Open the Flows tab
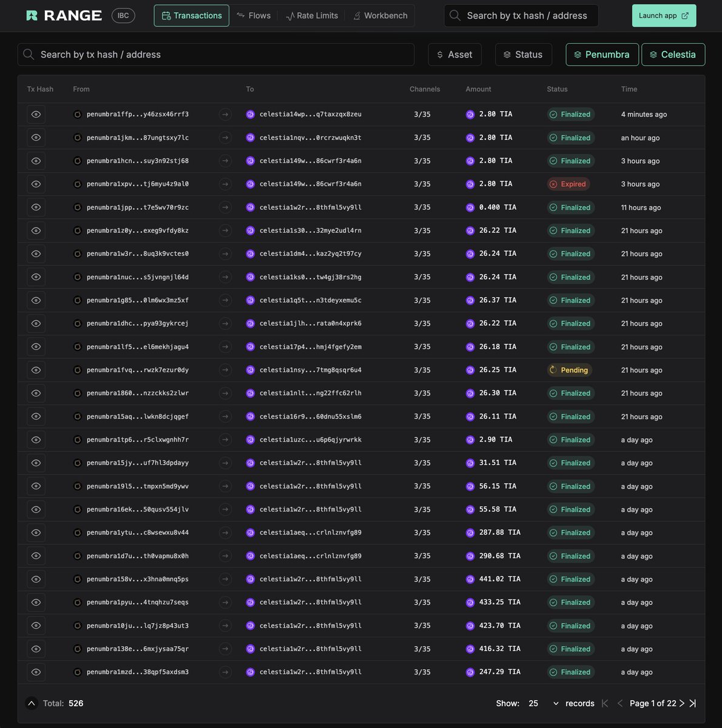This screenshot has width=722, height=728. click(254, 16)
